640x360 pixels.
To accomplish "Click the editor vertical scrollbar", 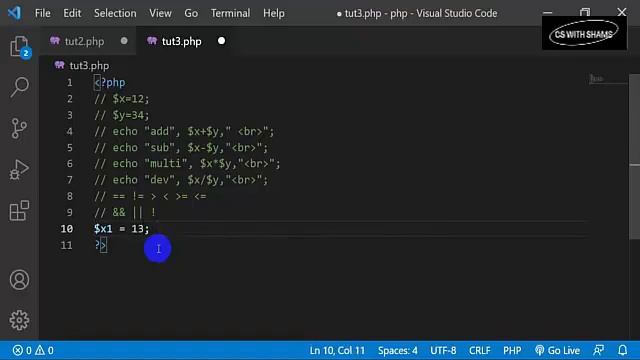I will pyautogui.click(x=634, y=157).
